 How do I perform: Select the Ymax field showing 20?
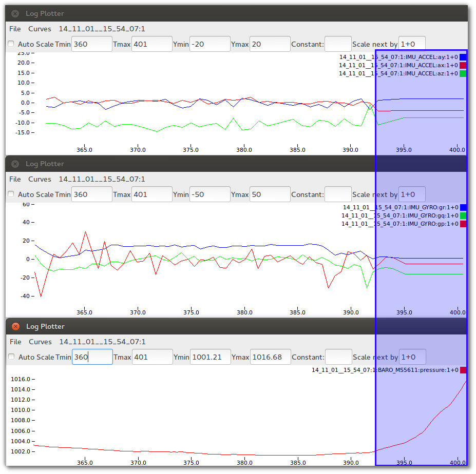point(270,44)
